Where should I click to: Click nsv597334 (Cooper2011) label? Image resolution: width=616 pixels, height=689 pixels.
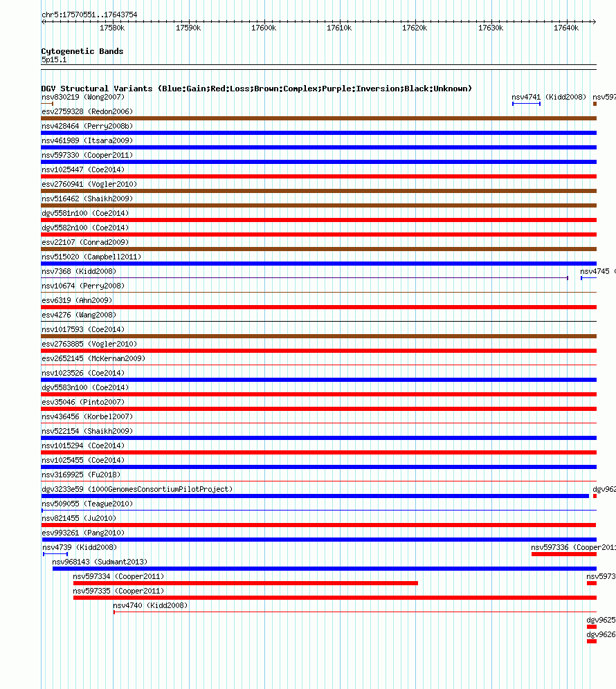(118, 576)
